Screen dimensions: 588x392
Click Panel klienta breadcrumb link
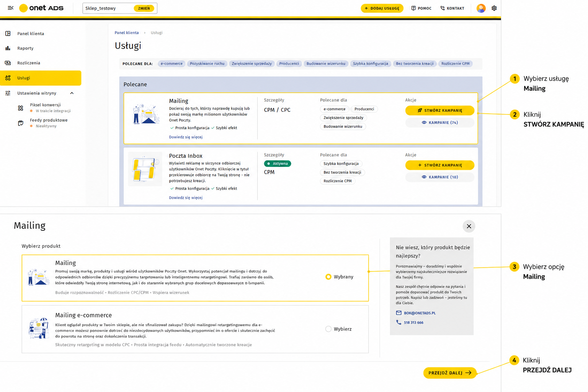(127, 33)
